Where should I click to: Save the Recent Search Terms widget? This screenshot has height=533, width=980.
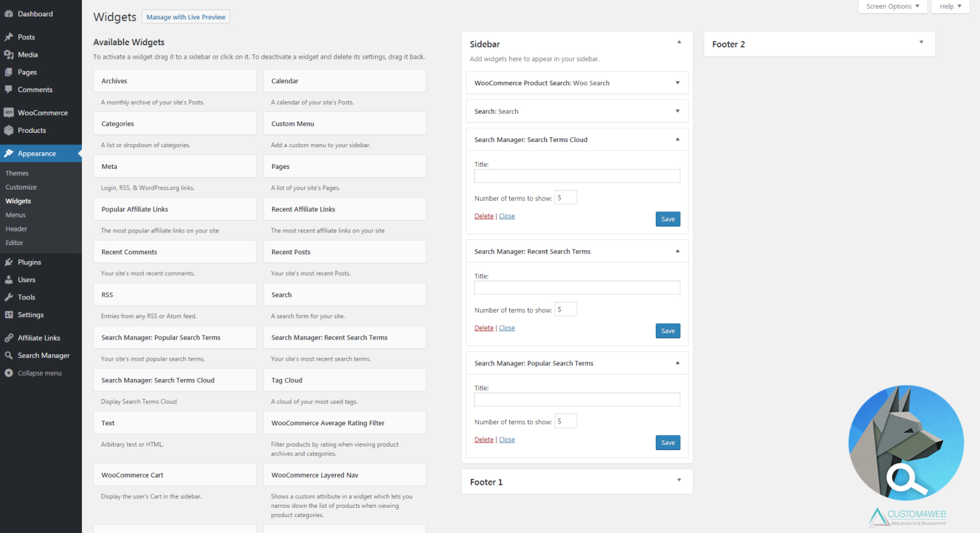tap(668, 331)
